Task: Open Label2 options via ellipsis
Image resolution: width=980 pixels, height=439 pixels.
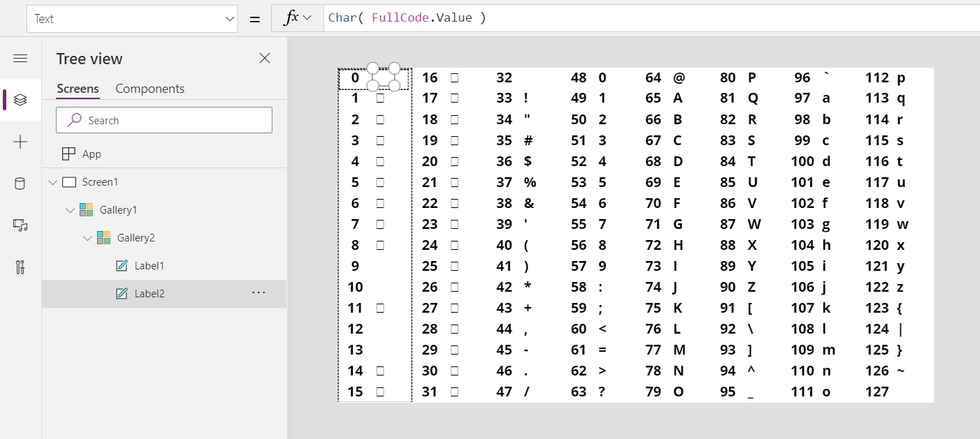Action: (x=259, y=293)
